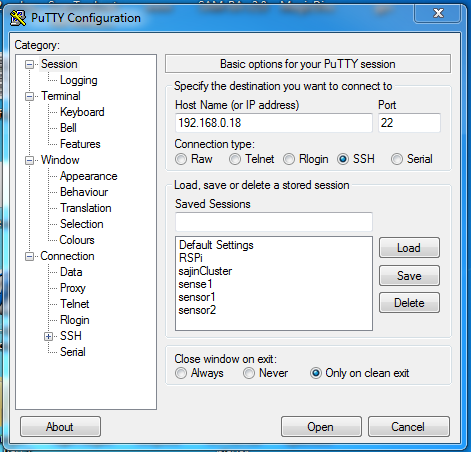Screen dimensions: 471x452
Task: Click the Save session button
Action: point(409,276)
